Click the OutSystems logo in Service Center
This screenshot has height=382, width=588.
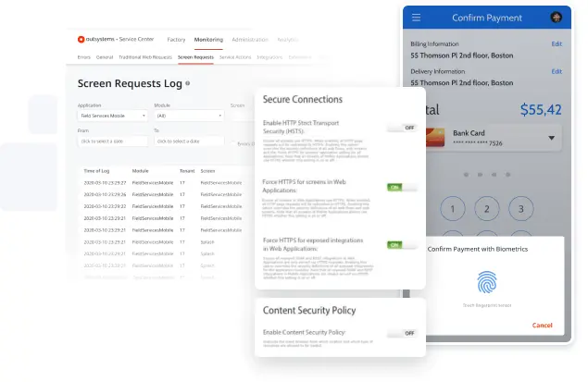(x=81, y=40)
